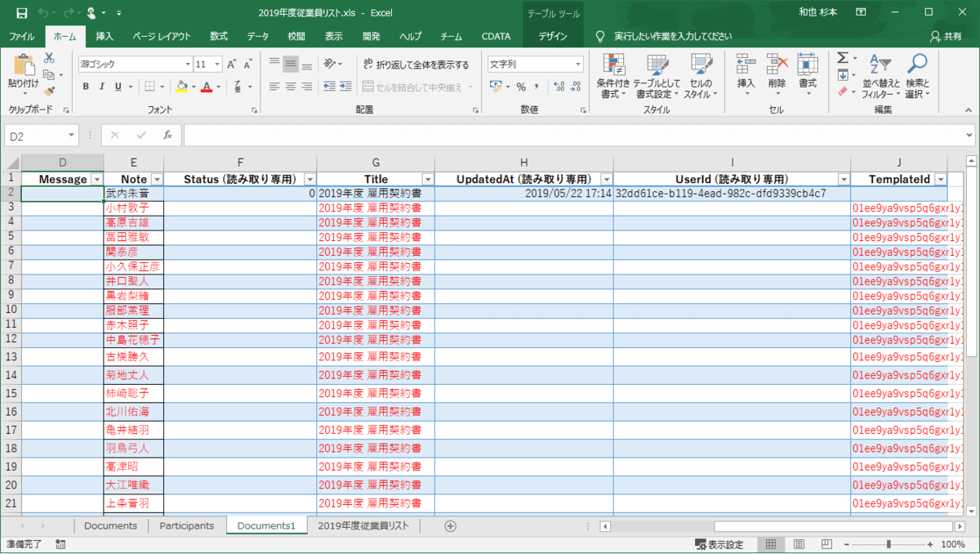Click the Share button
The height and width of the screenshot is (554, 980).
click(x=946, y=36)
